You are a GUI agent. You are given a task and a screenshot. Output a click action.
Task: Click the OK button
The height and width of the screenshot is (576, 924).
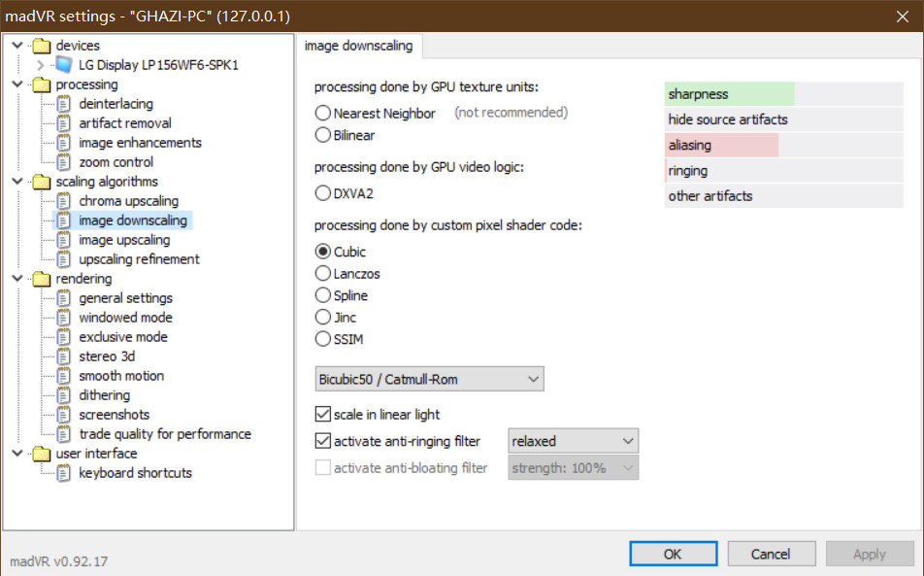pyautogui.click(x=673, y=554)
